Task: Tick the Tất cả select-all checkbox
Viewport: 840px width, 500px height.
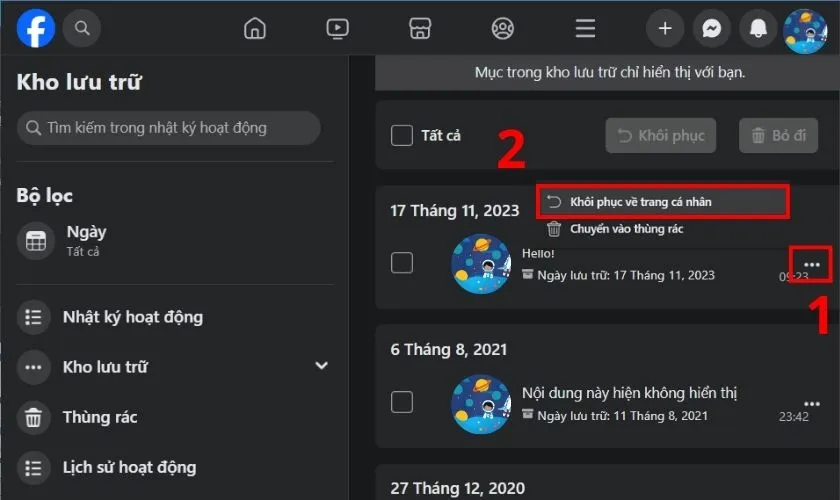Action: (x=402, y=136)
